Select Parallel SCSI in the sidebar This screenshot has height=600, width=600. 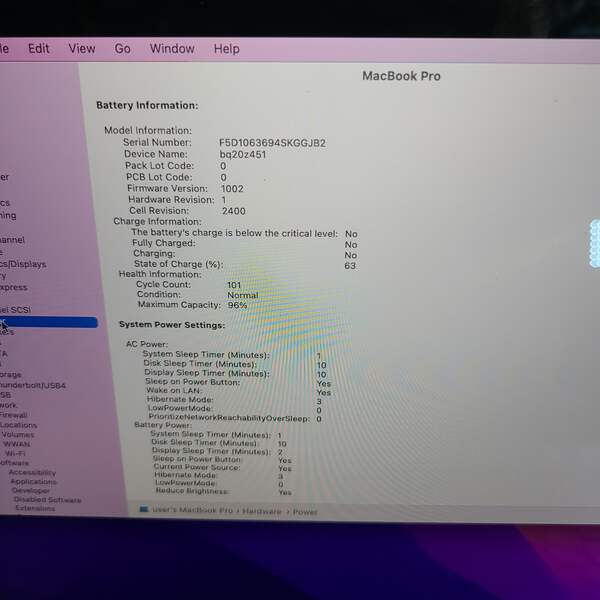pos(15,310)
